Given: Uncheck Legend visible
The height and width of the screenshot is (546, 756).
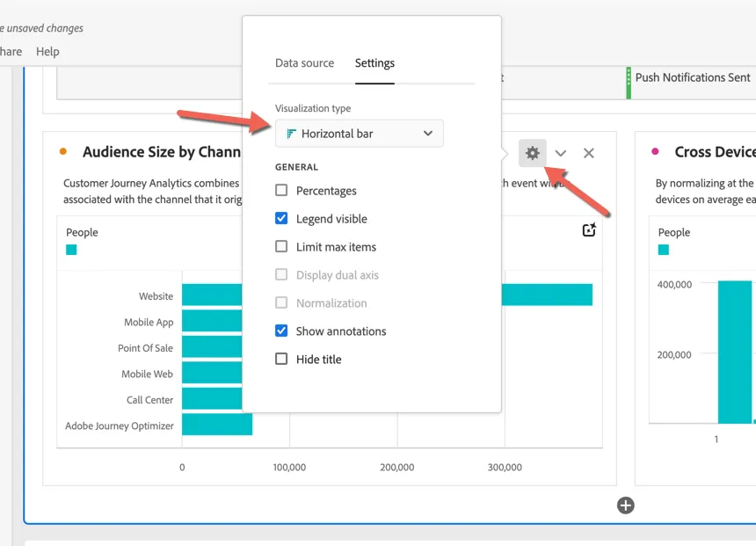Looking at the screenshot, I should click(281, 219).
